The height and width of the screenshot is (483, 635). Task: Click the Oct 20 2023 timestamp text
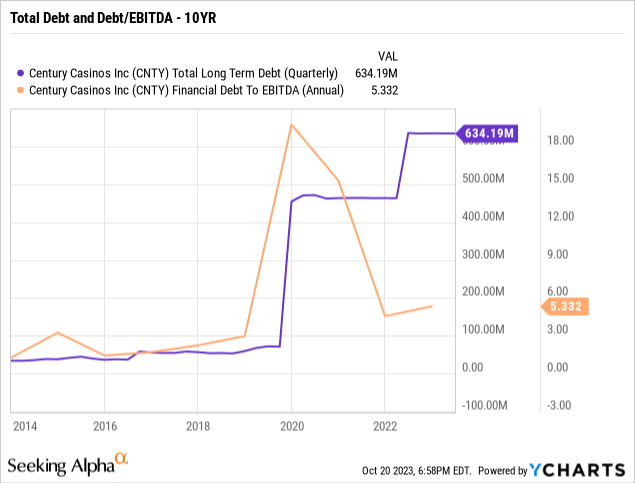(x=417, y=471)
